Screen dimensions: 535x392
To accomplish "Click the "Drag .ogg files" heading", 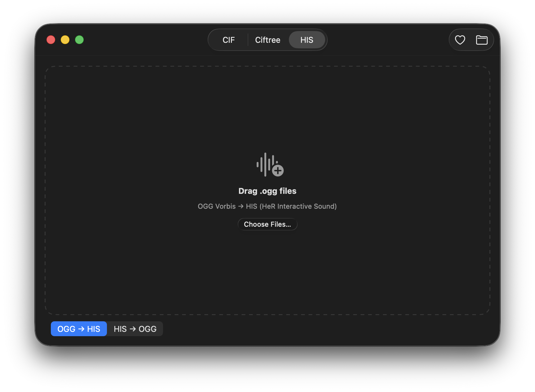I will click(x=267, y=191).
